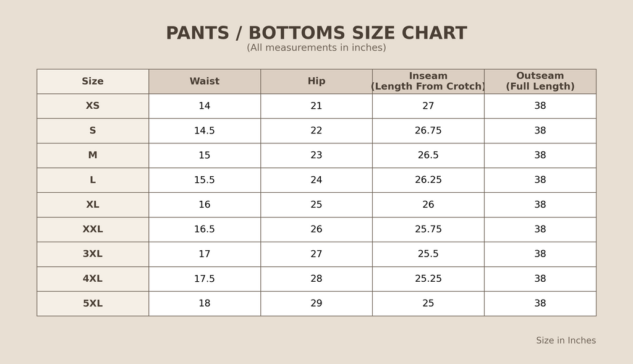Image resolution: width=633 pixels, height=364 pixels.
Task: Select the outseam cell in the XL row
Action: pyautogui.click(x=540, y=205)
